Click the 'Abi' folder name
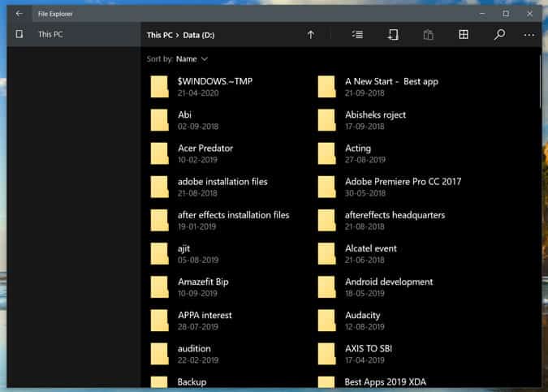This screenshot has width=548, height=392. click(184, 115)
